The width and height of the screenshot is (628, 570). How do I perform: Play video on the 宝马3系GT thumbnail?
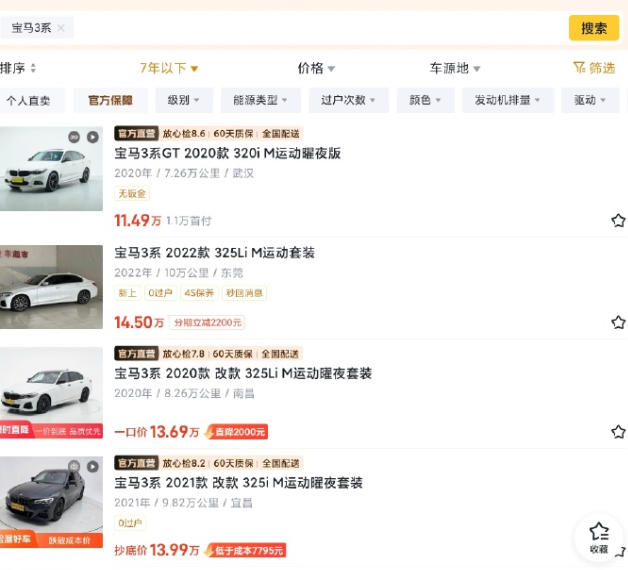coord(93,137)
